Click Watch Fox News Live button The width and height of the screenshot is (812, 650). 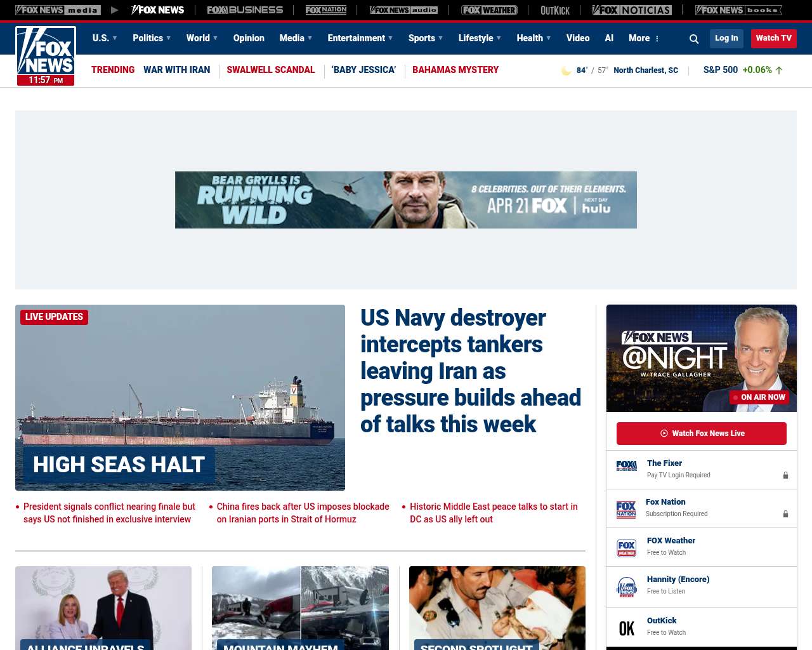(x=702, y=434)
